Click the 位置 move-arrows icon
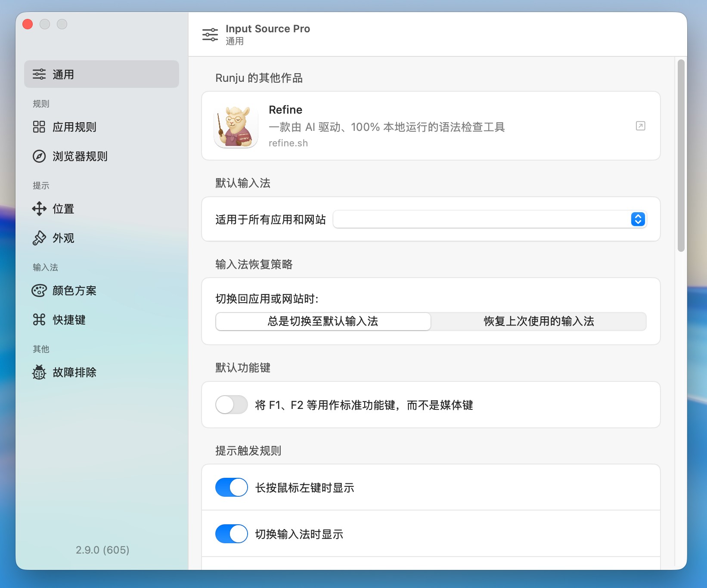Screen dimensions: 707x588 point(39,209)
